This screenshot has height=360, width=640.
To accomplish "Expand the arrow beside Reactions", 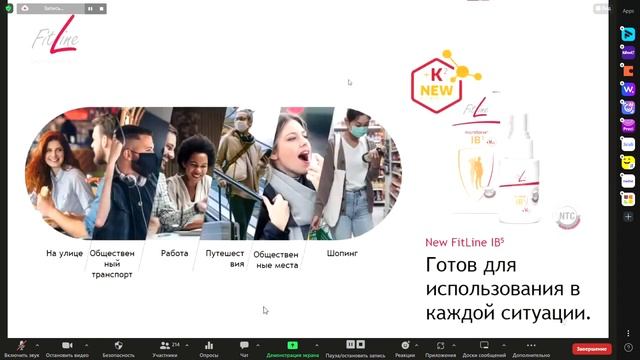I will point(416,345).
